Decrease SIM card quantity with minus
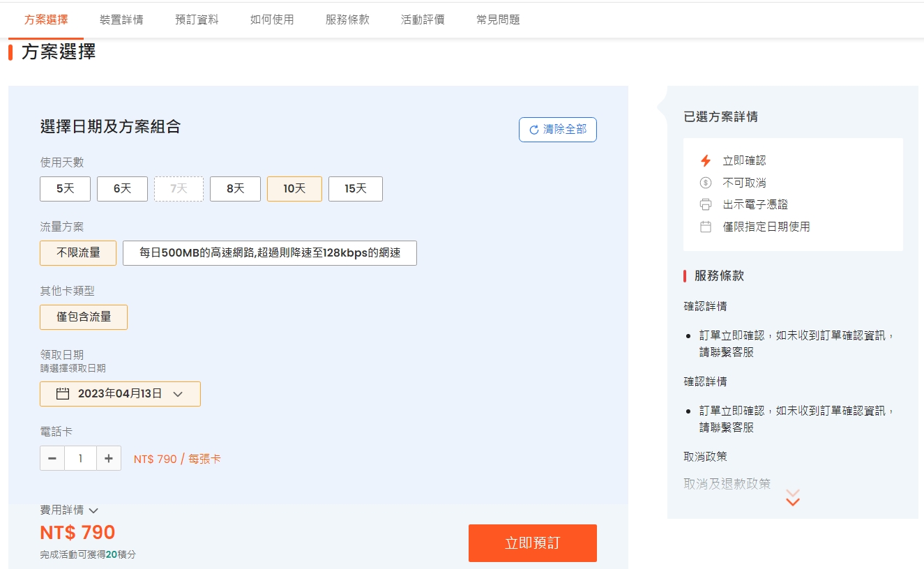This screenshot has height=569, width=924. [x=52, y=458]
